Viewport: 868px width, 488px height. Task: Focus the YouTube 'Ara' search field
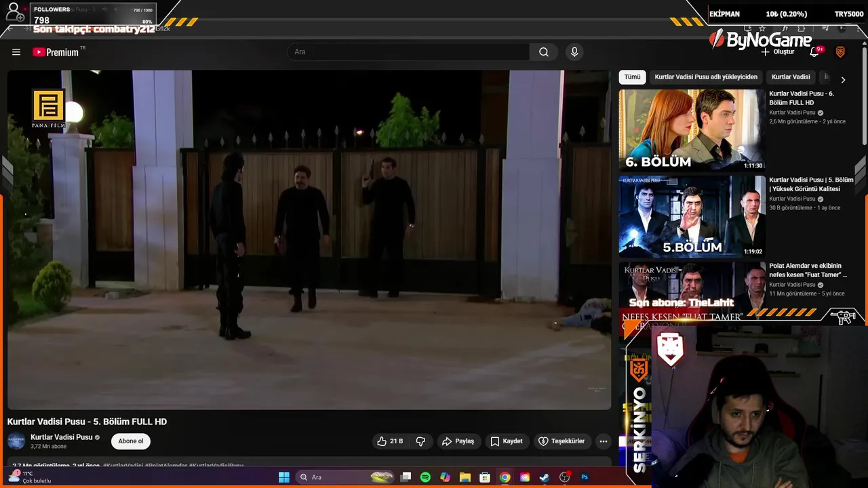point(408,52)
